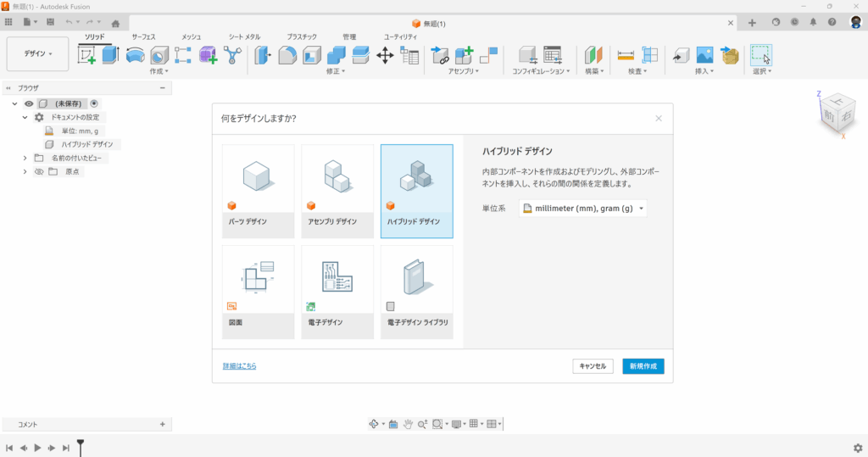The height and width of the screenshot is (457, 868).
Task: Click the 新規作成 button
Action: click(x=643, y=366)
